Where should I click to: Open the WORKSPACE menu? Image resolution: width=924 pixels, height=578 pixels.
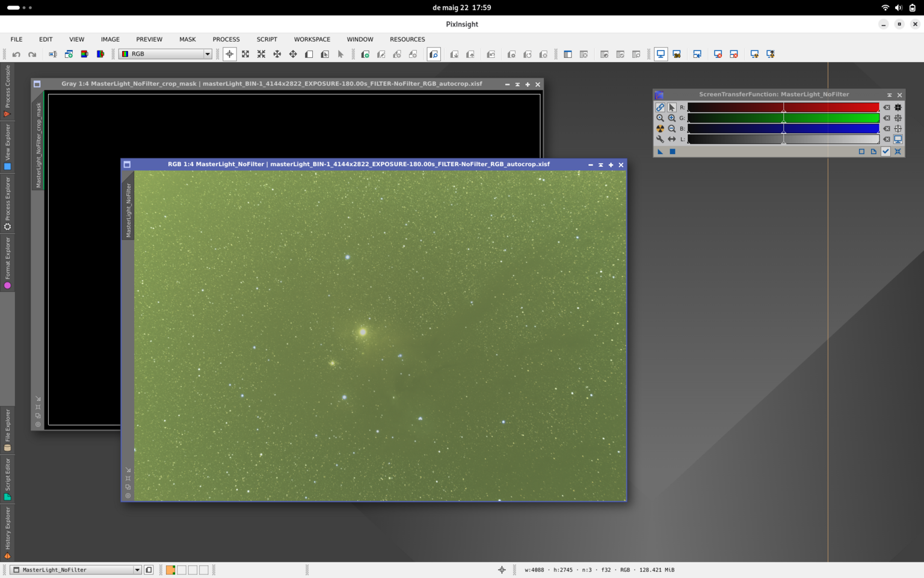point(312,39)
